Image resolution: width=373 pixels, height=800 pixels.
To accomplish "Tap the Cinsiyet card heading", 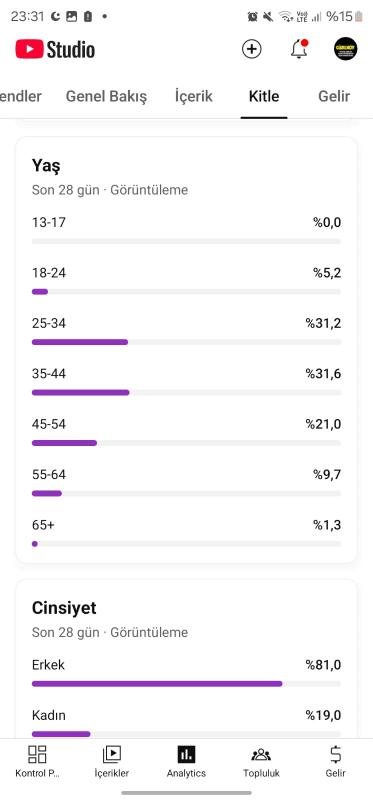I will coord(64,608).
